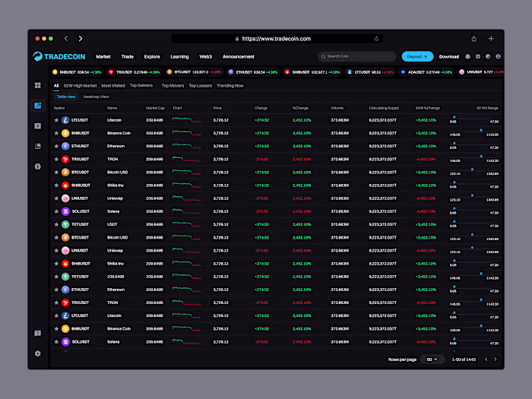This screenshot has height=399, width=532.
Task: Open the dashboard grid icon in left sidebar
Action: click(x=38, y=85)
